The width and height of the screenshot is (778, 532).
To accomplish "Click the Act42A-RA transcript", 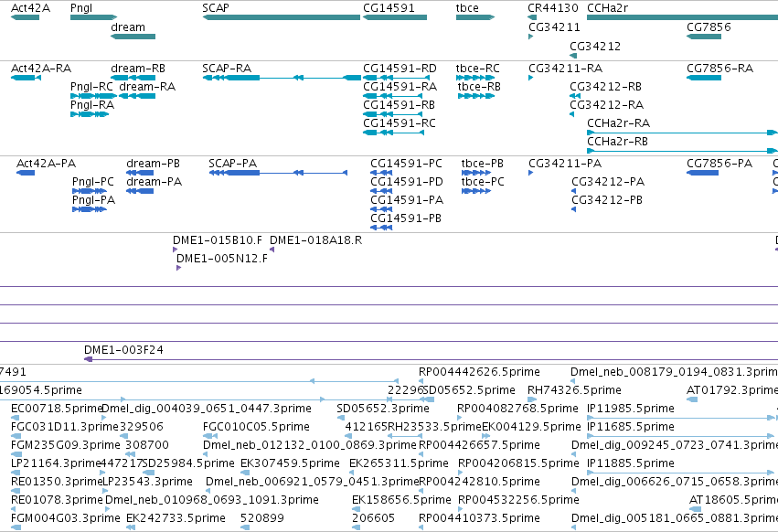I will point(26,78).
